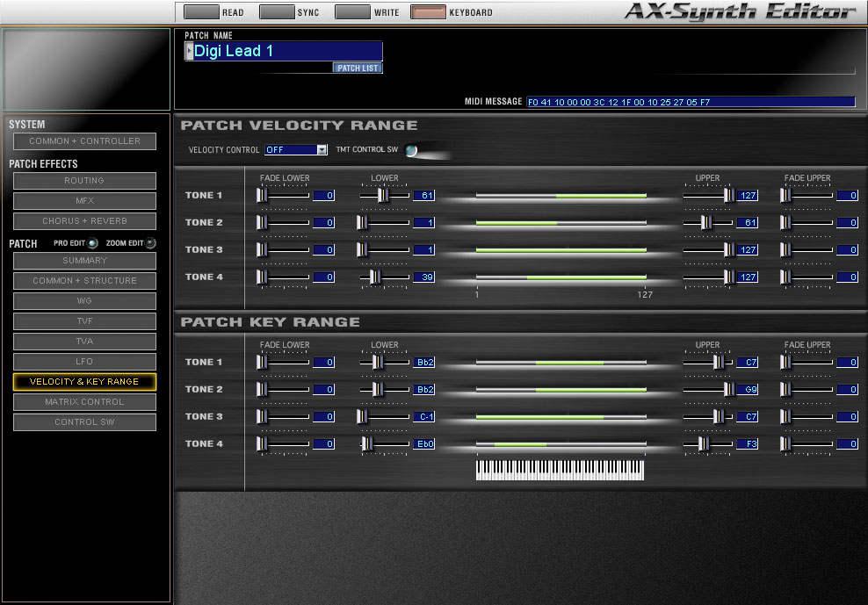Open the Matrix Control page

tap(84, 402)
